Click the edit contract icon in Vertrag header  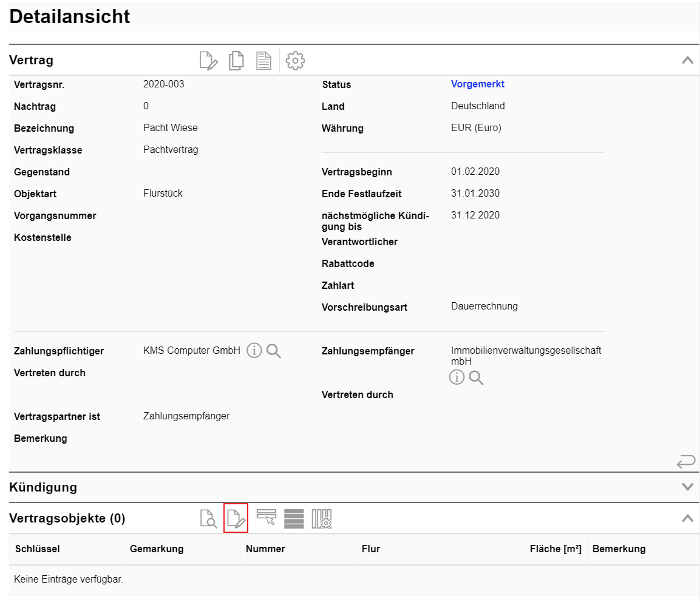[208, 61]
